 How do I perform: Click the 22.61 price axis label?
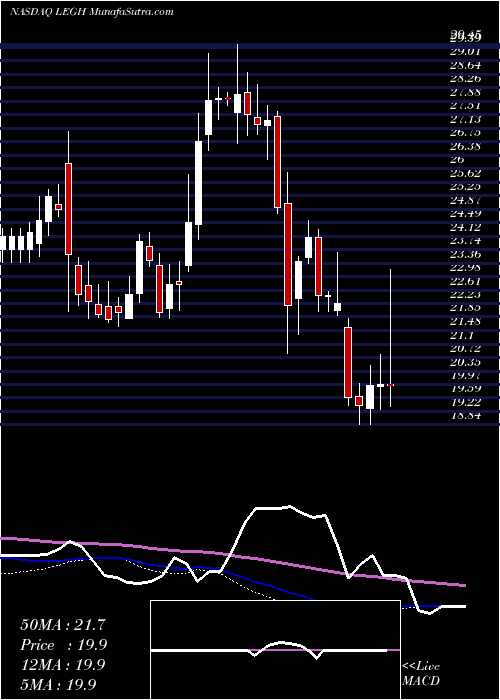click(466, 281)
